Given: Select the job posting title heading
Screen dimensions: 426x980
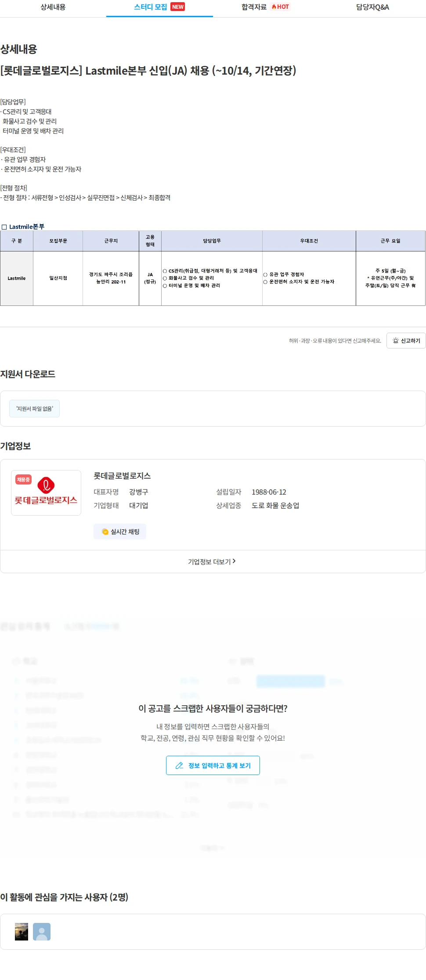Looking at the screenshot, I should tap(148, 71).
